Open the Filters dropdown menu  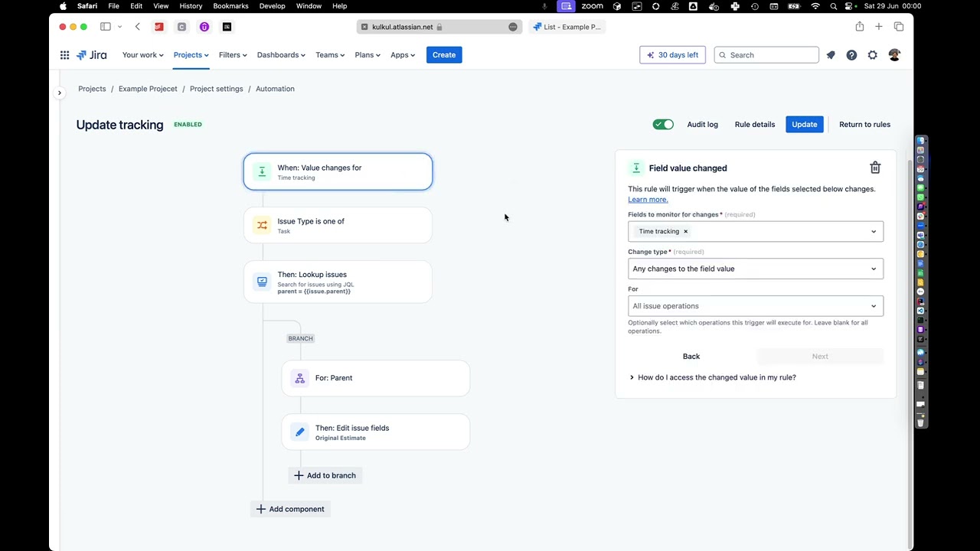point(233,55)
